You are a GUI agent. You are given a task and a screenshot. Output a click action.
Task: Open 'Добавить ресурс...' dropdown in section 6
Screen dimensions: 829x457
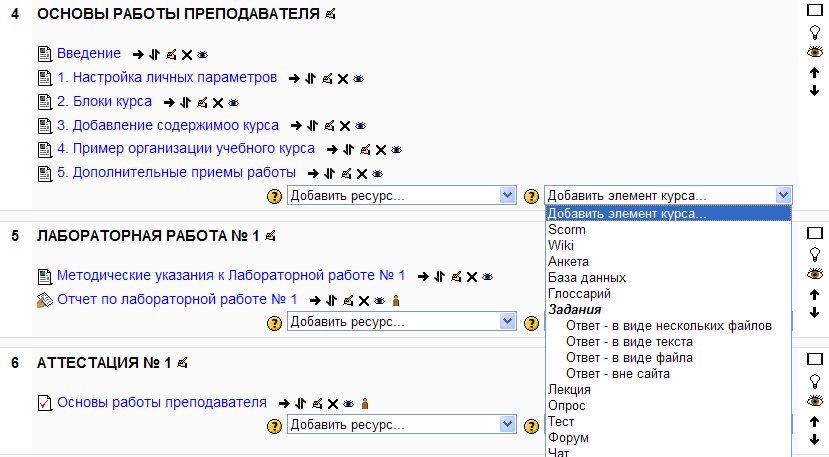click(x=402, y=424)
